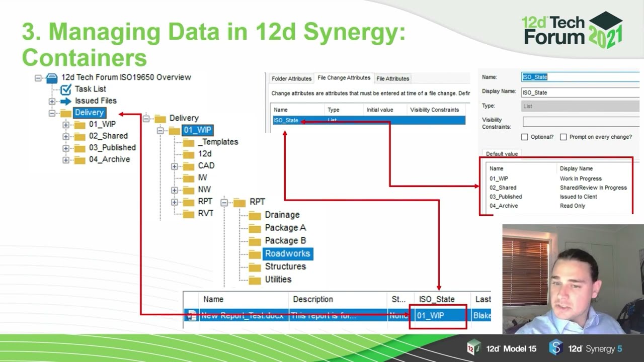Click into the Name input field
Image resolution: width=644 pixels, height=362 pixels.
[x=580, y=77]
